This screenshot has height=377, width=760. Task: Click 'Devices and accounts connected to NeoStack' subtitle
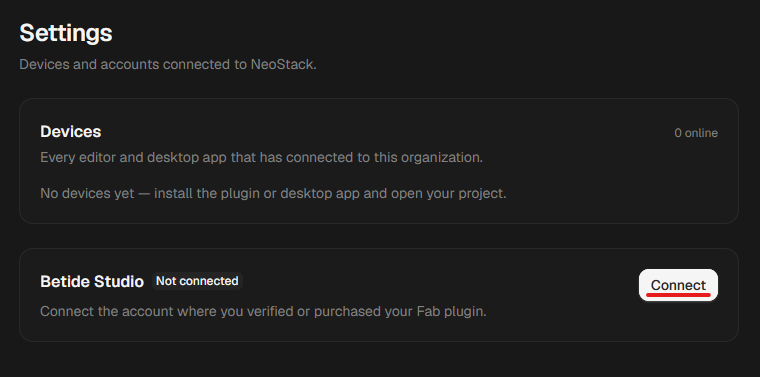point(168,64)
